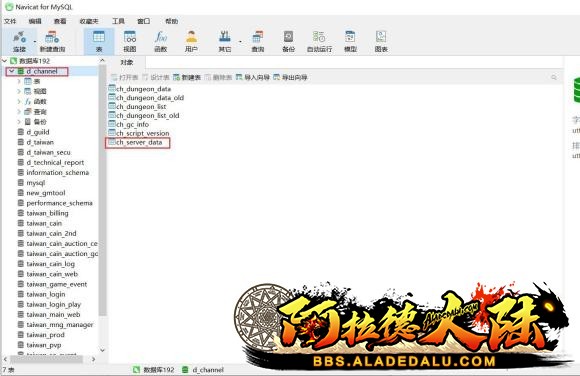Image resolution: width=580 pixels, height=376 pixels.
Task: Open the 工具 (Tools) menu
Action: [118, 21]
